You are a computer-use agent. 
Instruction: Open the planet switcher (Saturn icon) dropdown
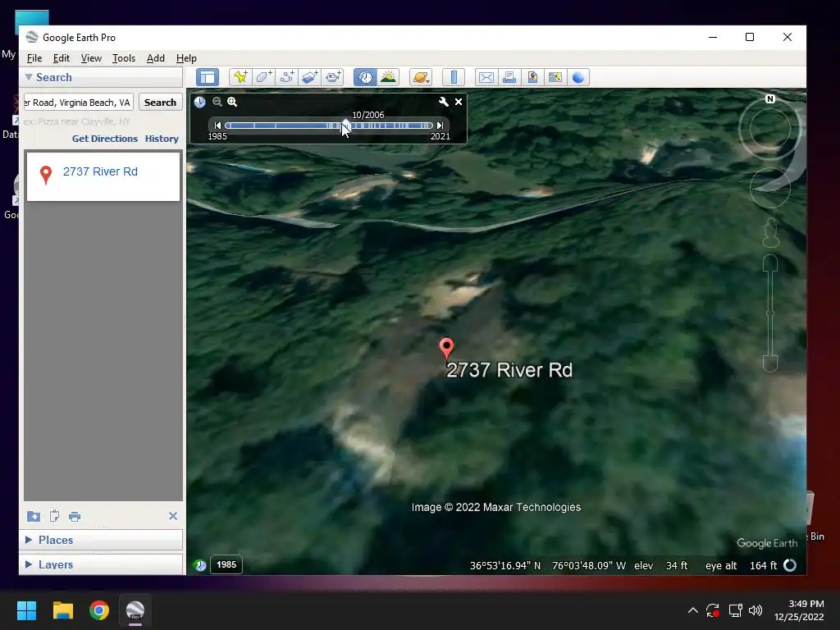421,77
